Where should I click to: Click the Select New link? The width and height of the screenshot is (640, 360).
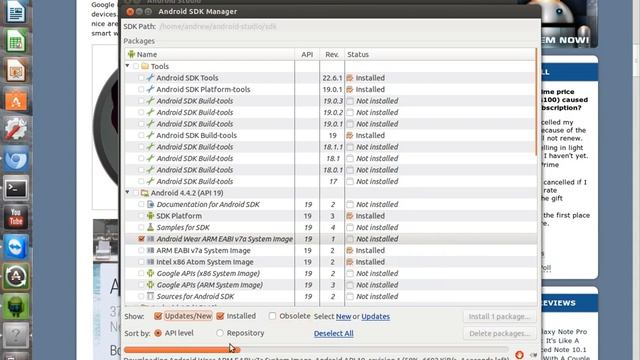tap(343, 316)
